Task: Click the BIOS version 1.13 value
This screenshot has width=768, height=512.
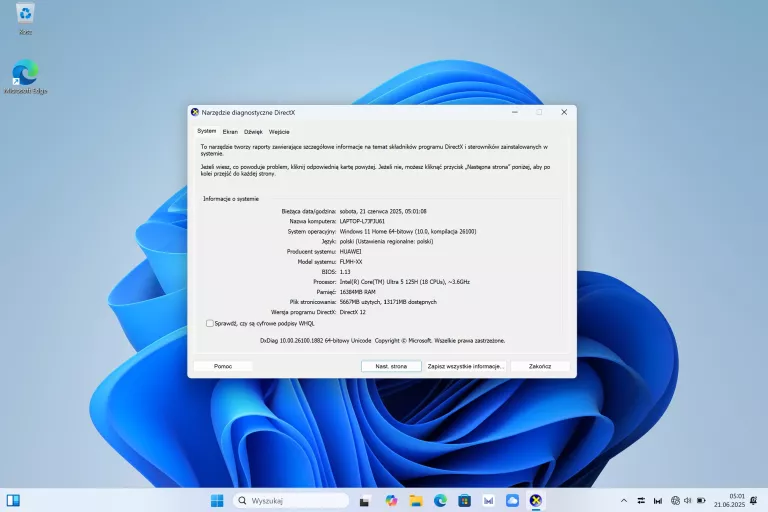Action: coord(345,272)
